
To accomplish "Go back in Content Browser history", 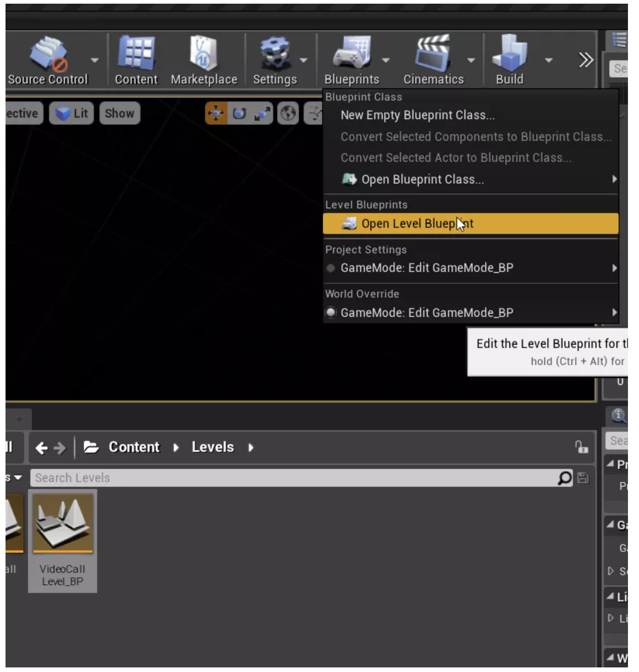I will [x=41, y=448].
